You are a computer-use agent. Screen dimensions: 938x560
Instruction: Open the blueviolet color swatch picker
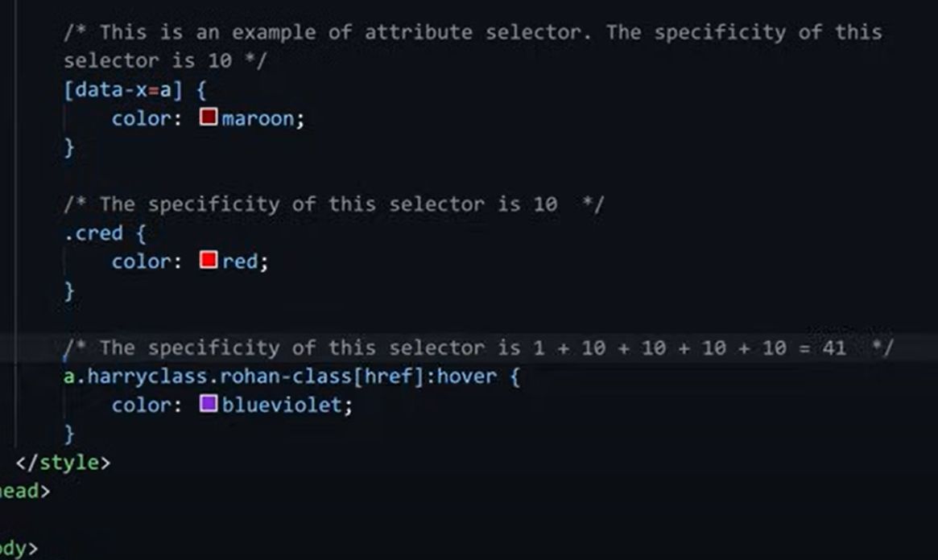[x=209, y=403]
